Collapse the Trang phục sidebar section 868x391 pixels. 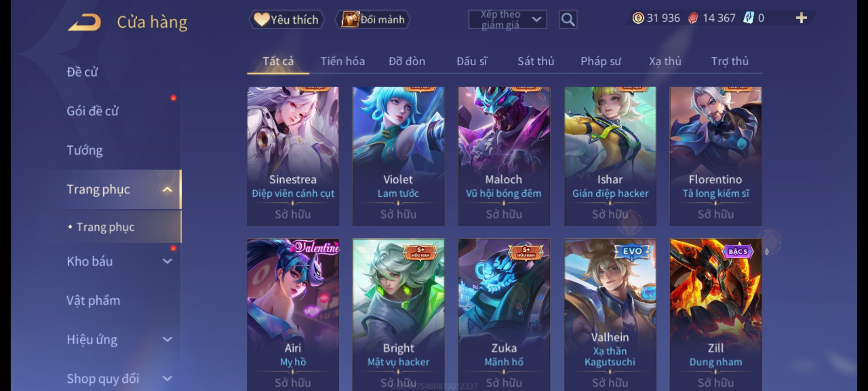[x=167, y=190]
